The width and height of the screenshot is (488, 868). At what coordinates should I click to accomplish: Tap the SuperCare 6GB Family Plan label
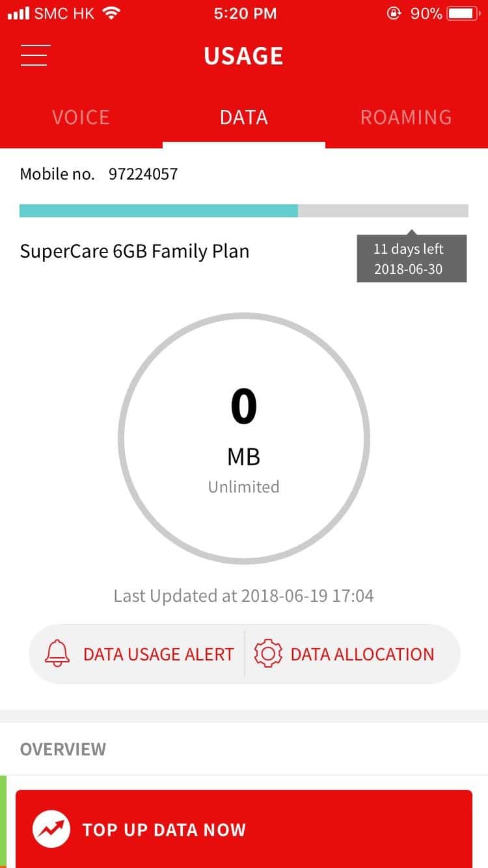[x=135, y=251]
